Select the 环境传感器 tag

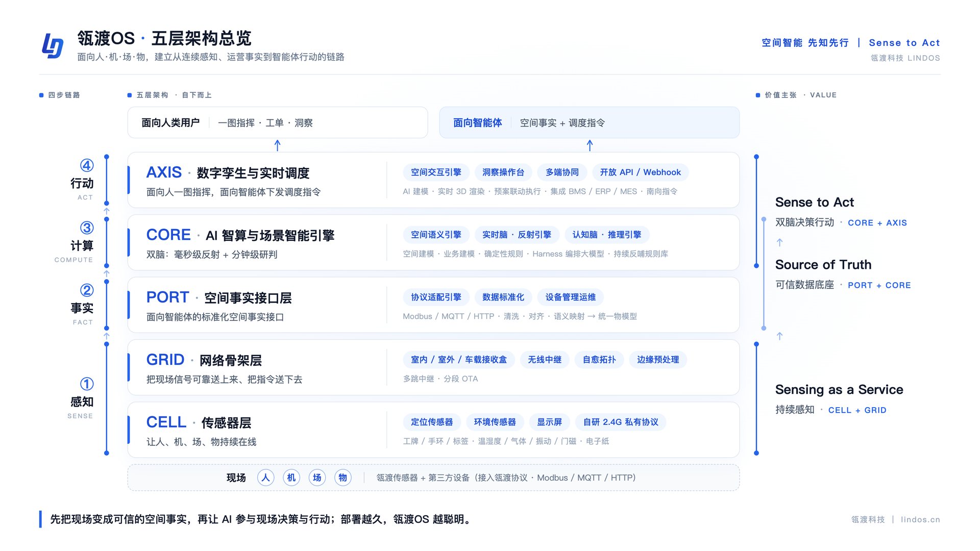coord(495,422)
